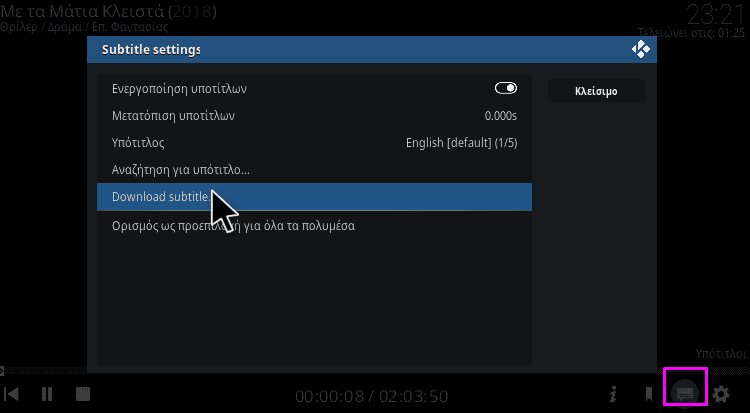Image resolution: width=750 pixels, height=413 pixels.
Task: Select the Ενεργοποίηση υποτίτλων row label
Action: (179, 89)
